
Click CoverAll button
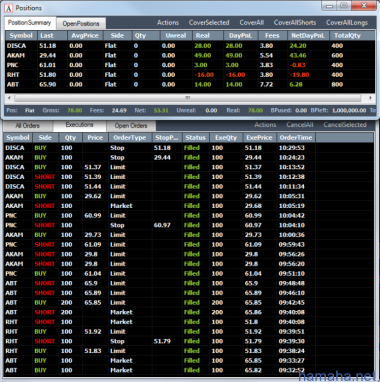(252, 23)
